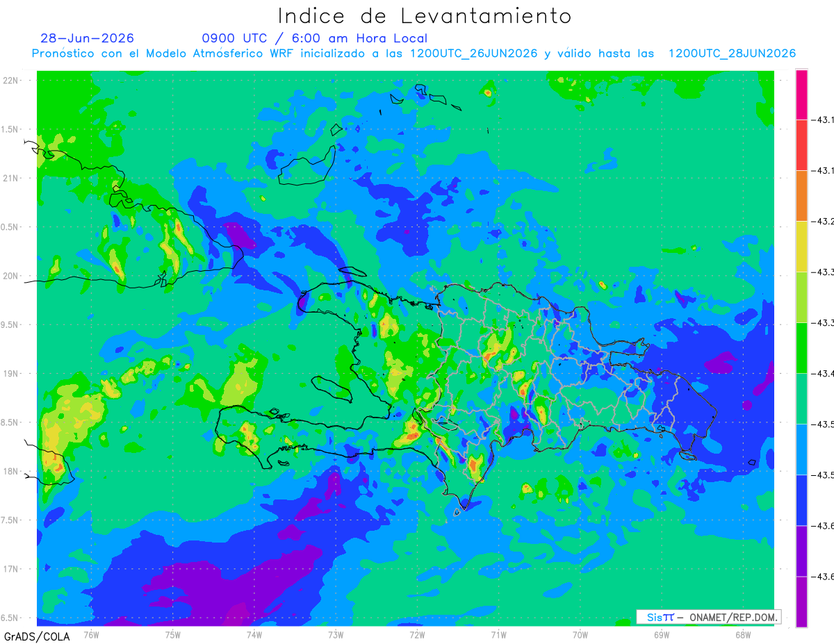
Task: Click the yellow-green swatch in color bar
Action: [x=801, y=297]
